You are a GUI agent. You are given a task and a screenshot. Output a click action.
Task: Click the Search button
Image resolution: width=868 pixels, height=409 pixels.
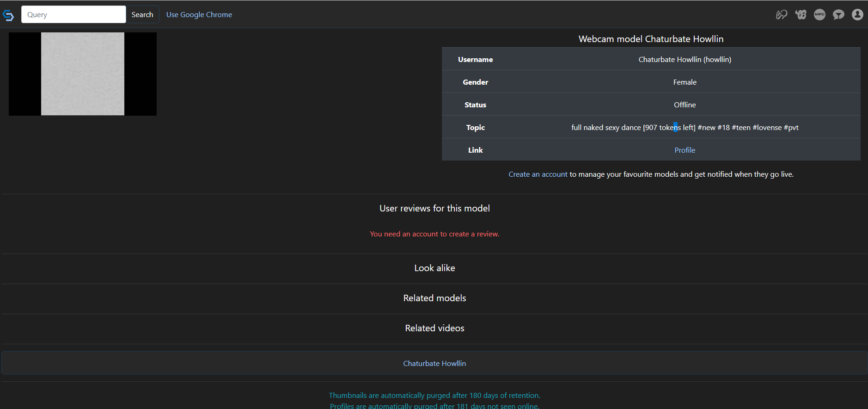(142, 14)
